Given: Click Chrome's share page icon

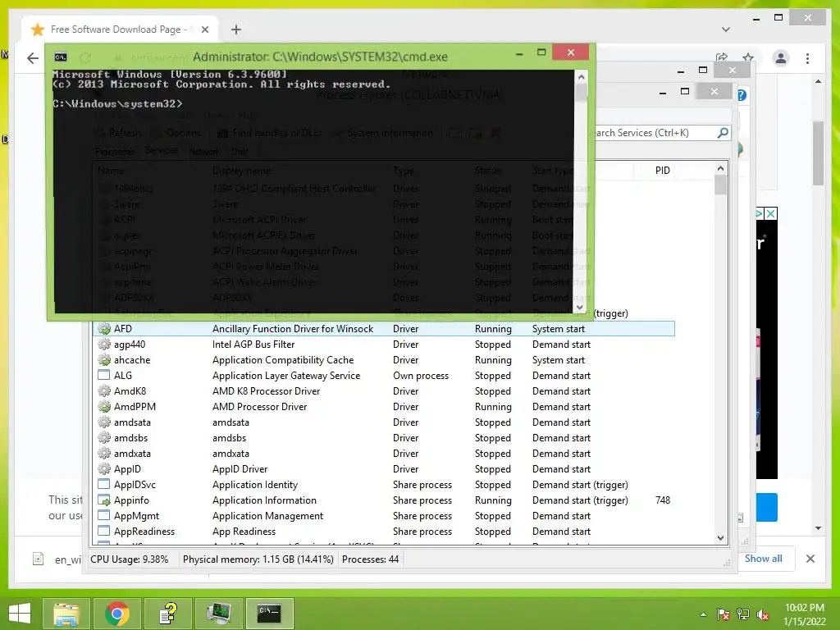Looking at the screenshot, I should tap(722, 57).
